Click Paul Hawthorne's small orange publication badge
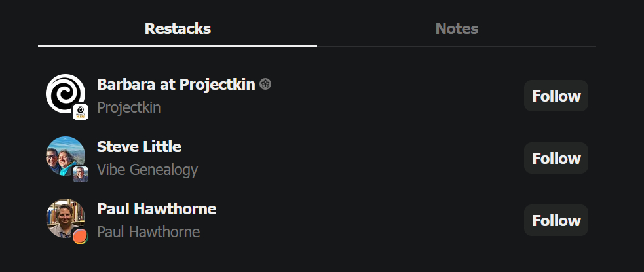The width and height of the screenshot is (644, 272). pyautogui.click(x=81, y=237)
